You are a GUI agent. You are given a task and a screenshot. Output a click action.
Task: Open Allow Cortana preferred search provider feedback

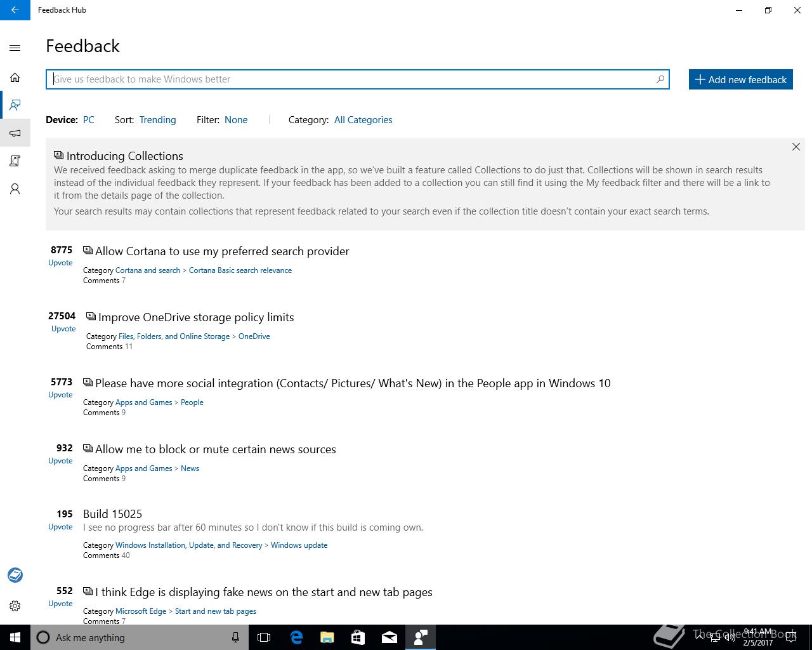(222, 251)
